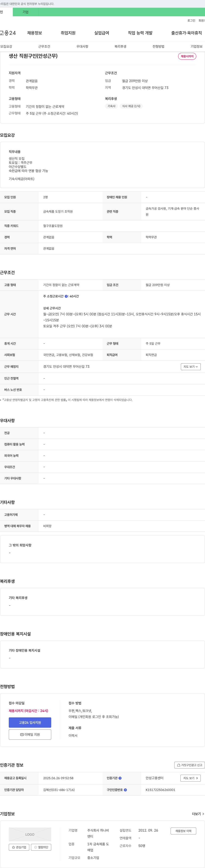Click the company LOGO placeholder image
This screenshot has height=868, width=205.
pyautogui.click(x=30, y=834)
